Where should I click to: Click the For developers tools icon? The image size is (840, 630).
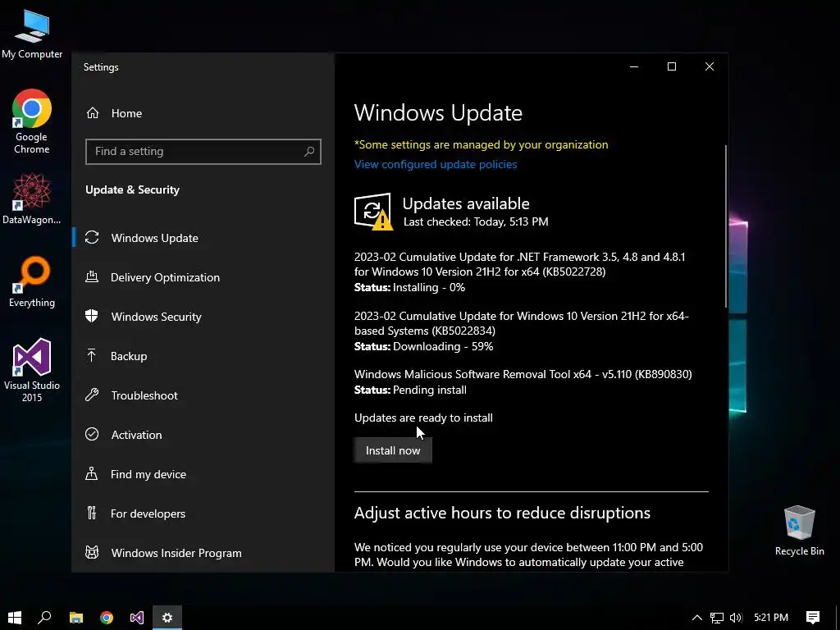click(92, 514)
